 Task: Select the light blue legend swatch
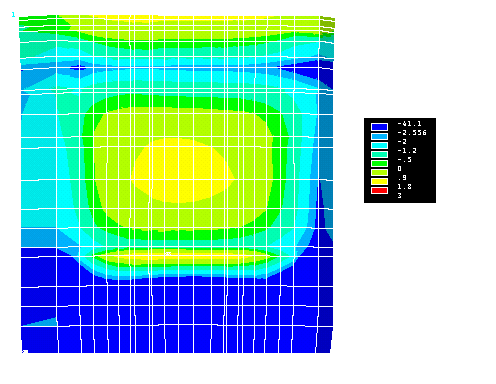(x=379, y=136)
